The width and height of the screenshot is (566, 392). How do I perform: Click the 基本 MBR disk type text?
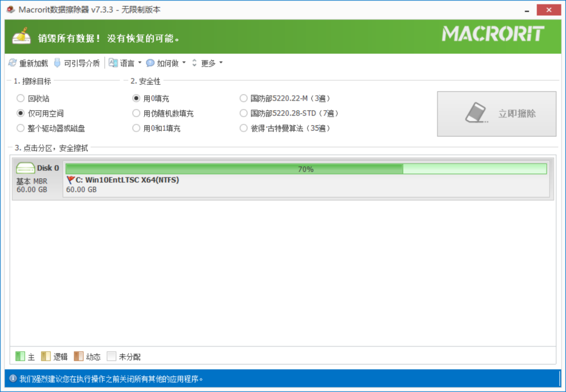click(32, 181)
